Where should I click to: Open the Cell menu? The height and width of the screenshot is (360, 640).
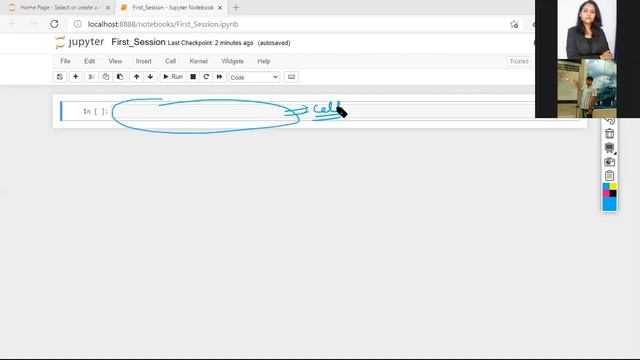170,61
